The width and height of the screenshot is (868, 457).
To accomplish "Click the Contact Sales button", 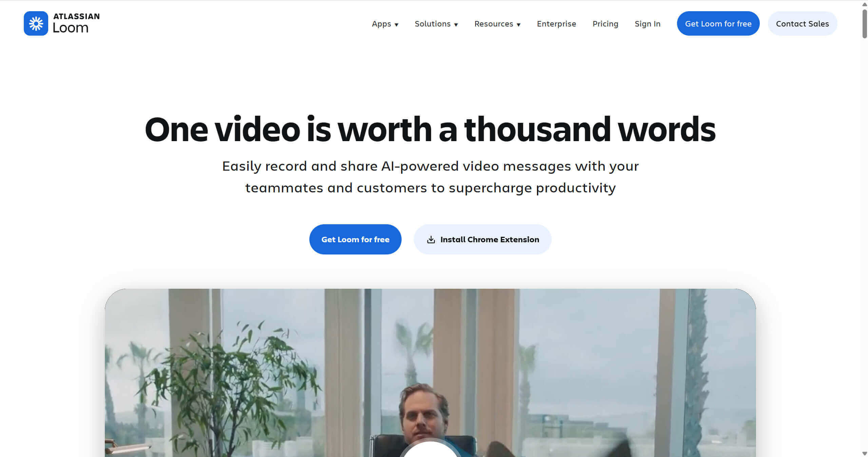I will (x=802, y=23).
